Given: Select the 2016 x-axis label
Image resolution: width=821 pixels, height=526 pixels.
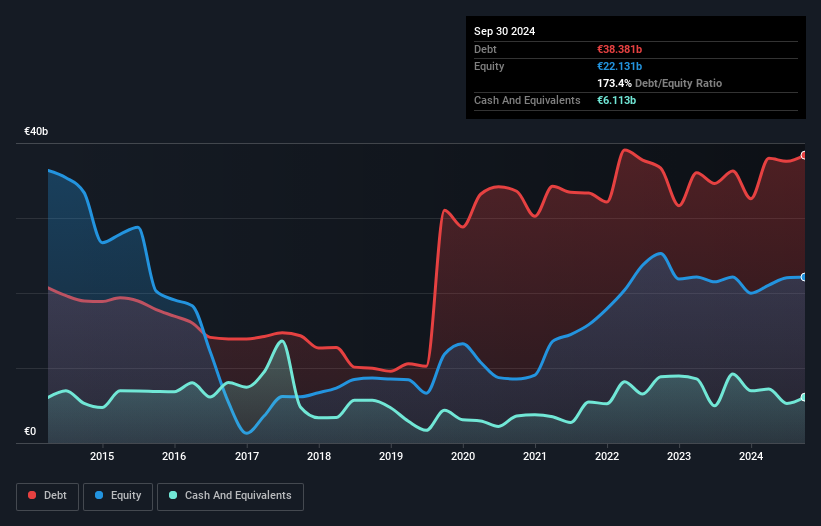Looking at the screenshot, I should [174, 456].
